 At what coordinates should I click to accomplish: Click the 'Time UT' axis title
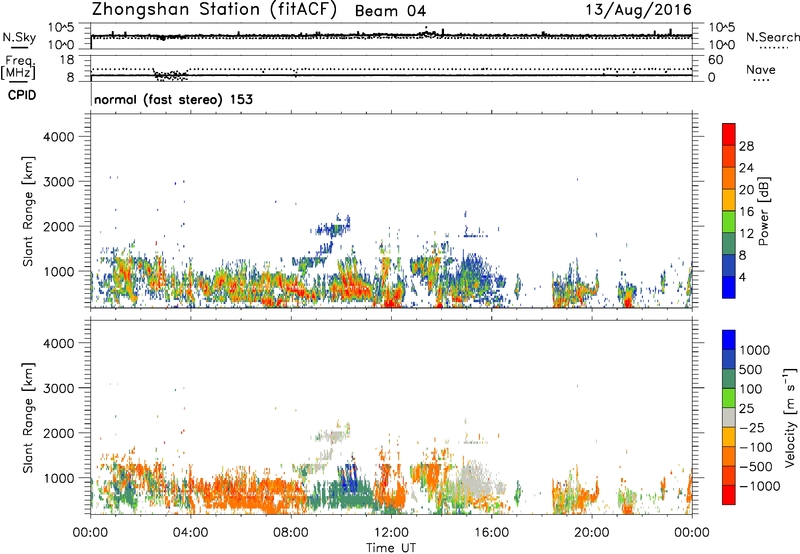click(x=391, y=547)
